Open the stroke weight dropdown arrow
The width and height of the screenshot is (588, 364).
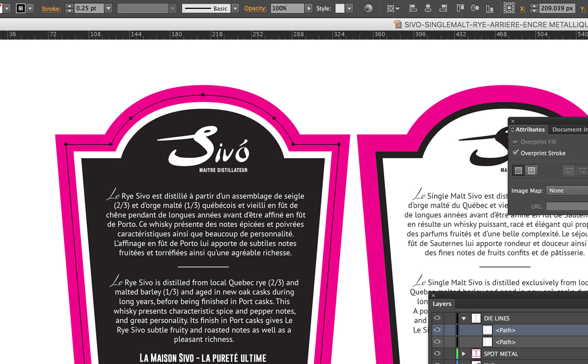pyautogui.click(x=108, y=8)
